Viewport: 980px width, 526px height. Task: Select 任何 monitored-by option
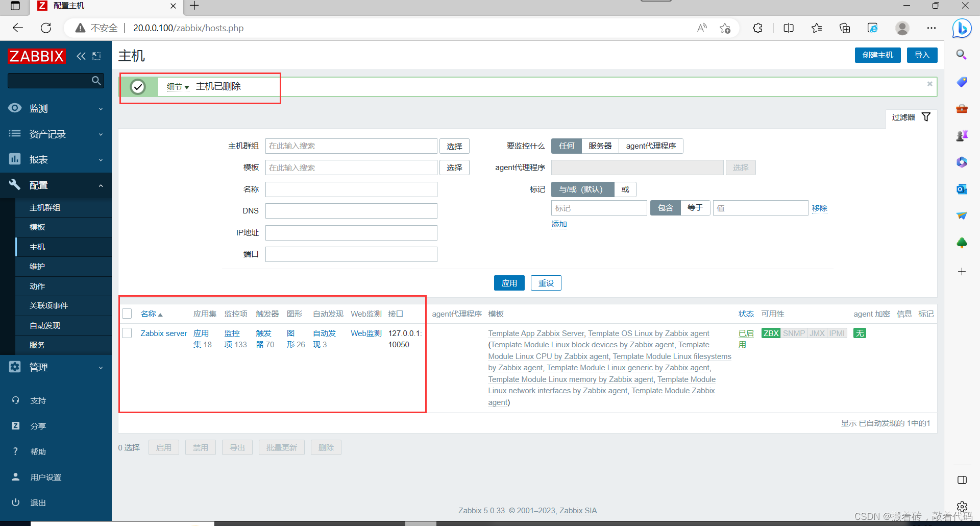(x=566, y=146)
